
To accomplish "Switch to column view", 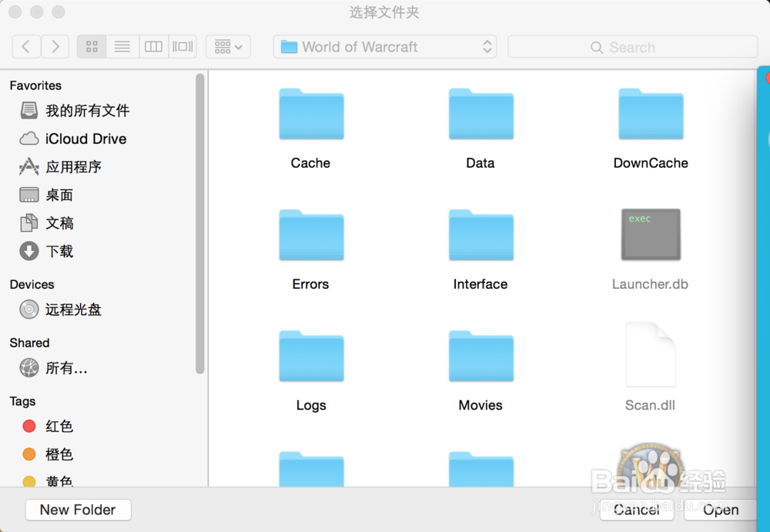I will click(154, 47).
